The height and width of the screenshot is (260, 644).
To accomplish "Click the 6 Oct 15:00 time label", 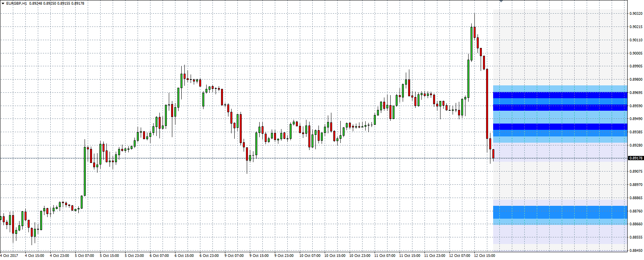I will pos(184,256).
